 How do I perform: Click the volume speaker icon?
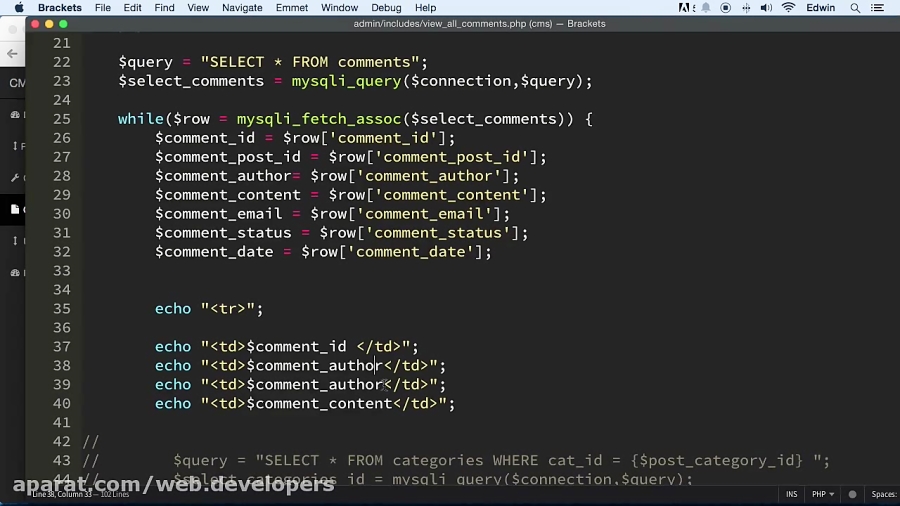click(768, 8)
